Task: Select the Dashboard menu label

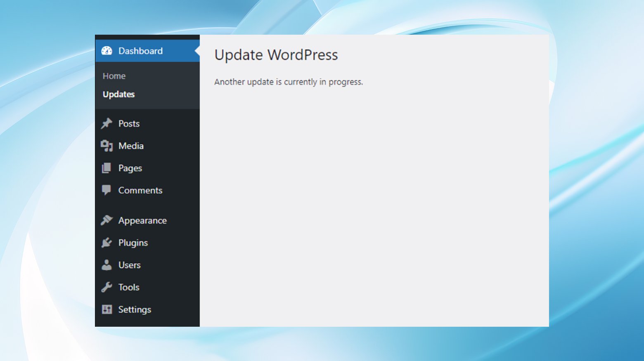Action: tap(140, 51)
